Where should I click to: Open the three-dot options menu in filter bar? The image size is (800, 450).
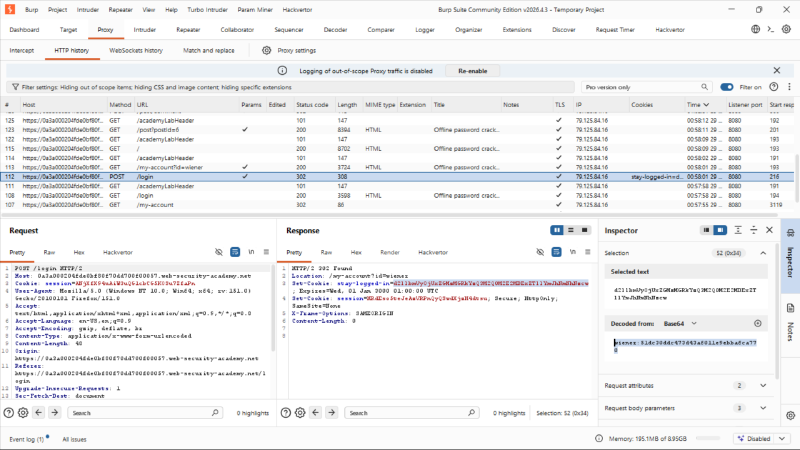coord(789,87)
